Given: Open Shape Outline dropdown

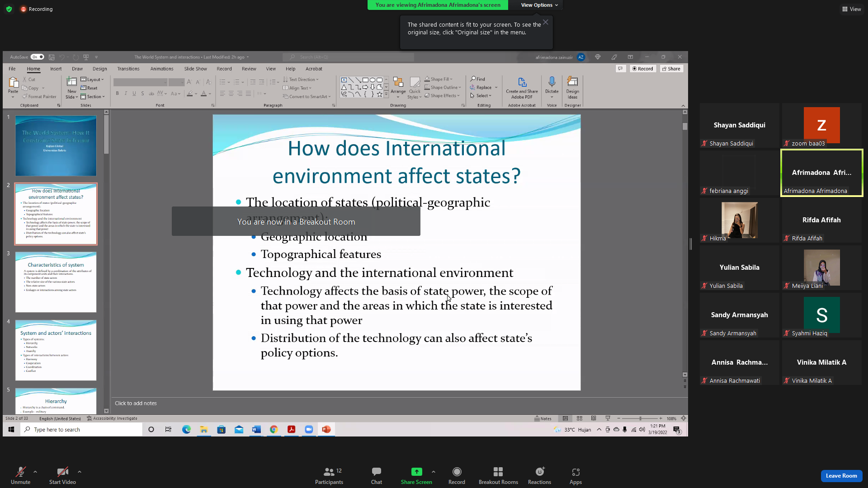Looking at the screenshot, I should click(443, 88).
